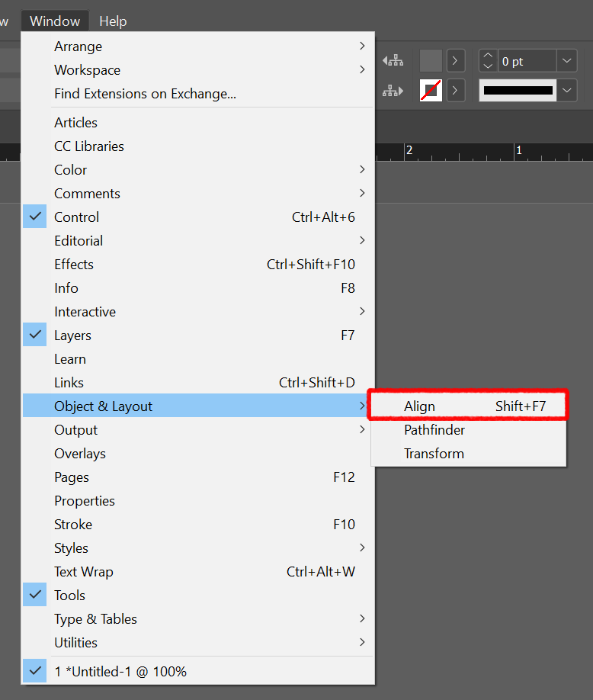Expand the Output submenu
Screen dimensions: 593x700
[199, 430]
